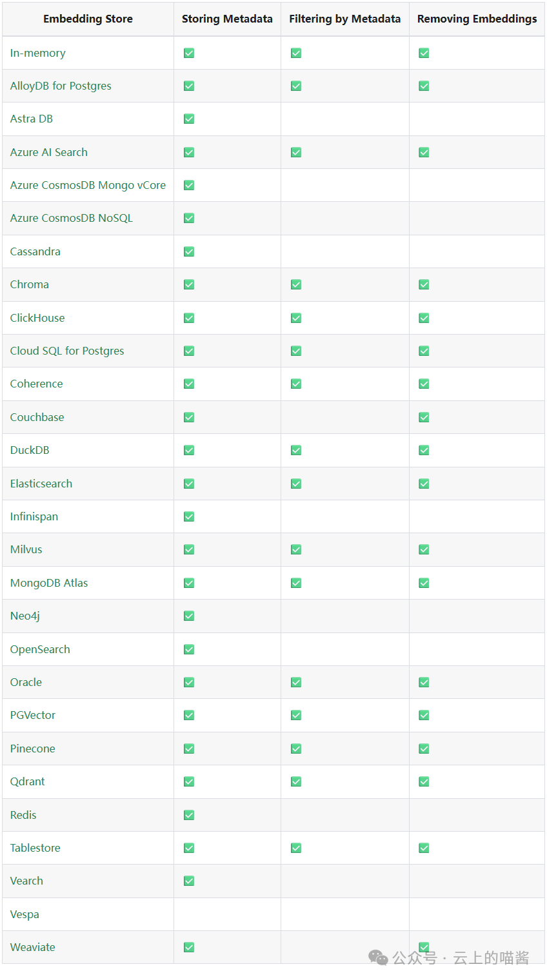
Task: Open the In-memory embedding store link
Action: coord(37,53)
